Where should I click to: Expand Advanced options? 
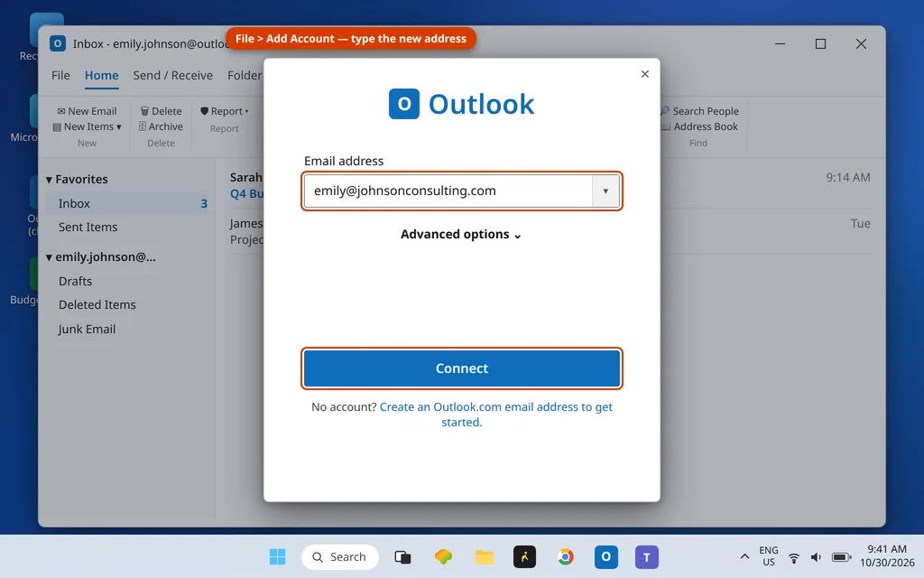click(461, 234)
